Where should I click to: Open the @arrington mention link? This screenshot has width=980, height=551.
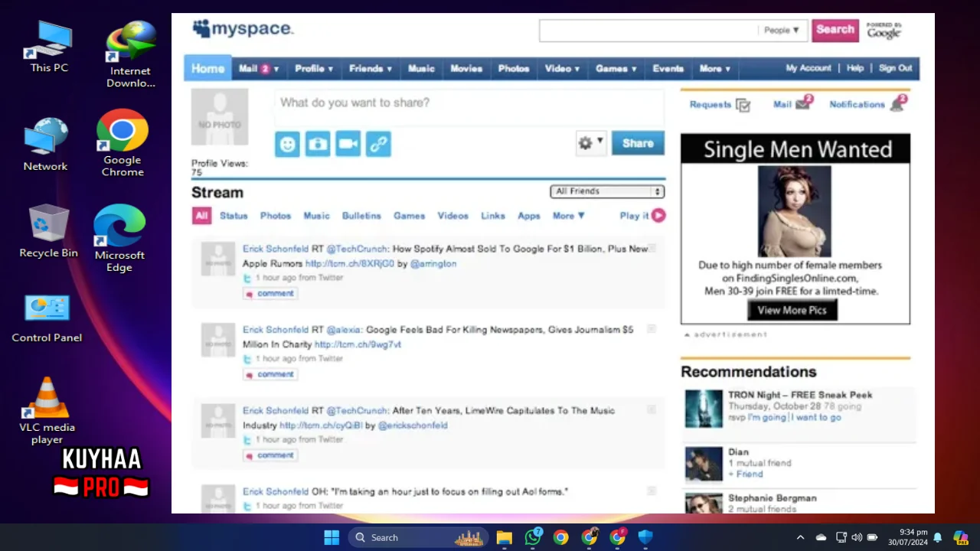point(433,263)
